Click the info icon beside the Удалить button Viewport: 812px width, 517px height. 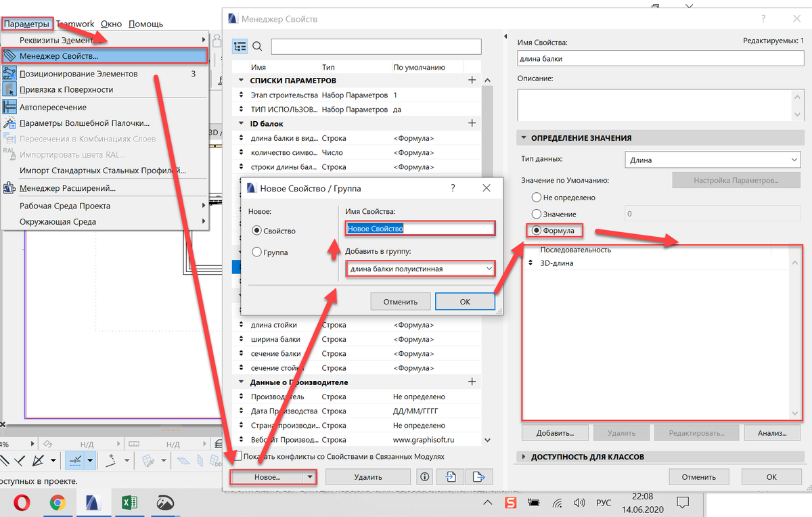click(425, 476)
